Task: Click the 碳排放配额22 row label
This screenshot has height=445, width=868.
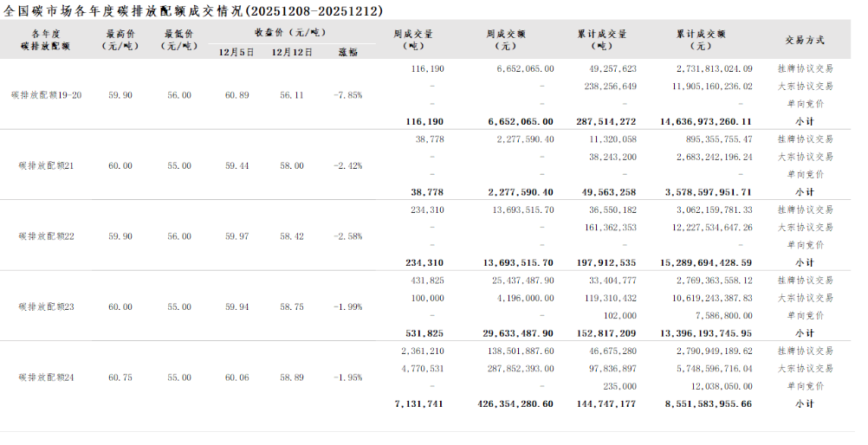Action: coord(46,235)
